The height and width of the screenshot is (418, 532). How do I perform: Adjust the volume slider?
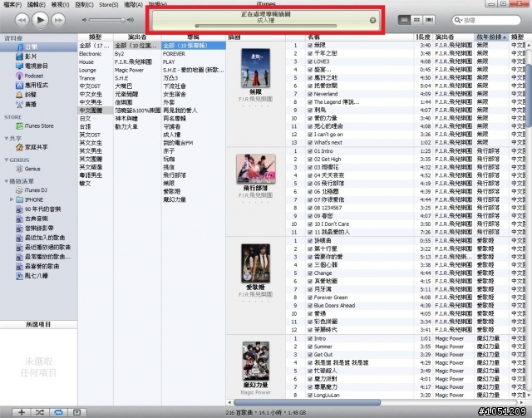(107, 20)
